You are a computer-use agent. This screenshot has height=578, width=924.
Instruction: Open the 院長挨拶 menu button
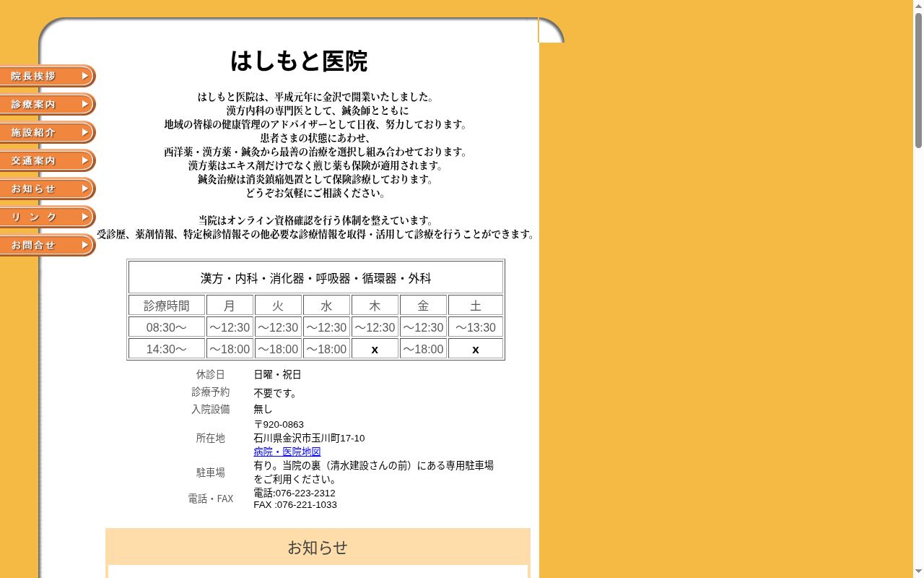click(48, 76)
